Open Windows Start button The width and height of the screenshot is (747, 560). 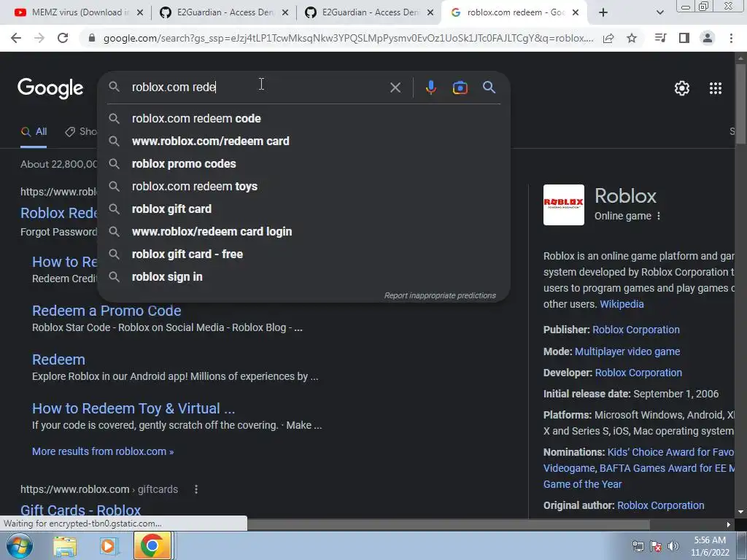tap(19, 545)
